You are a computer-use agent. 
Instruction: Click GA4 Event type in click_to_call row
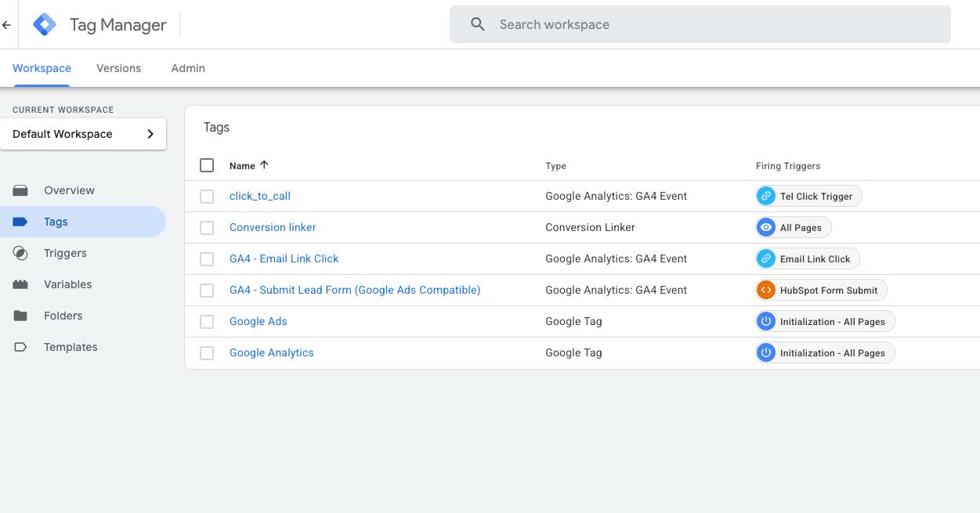[x=617, y=196]
